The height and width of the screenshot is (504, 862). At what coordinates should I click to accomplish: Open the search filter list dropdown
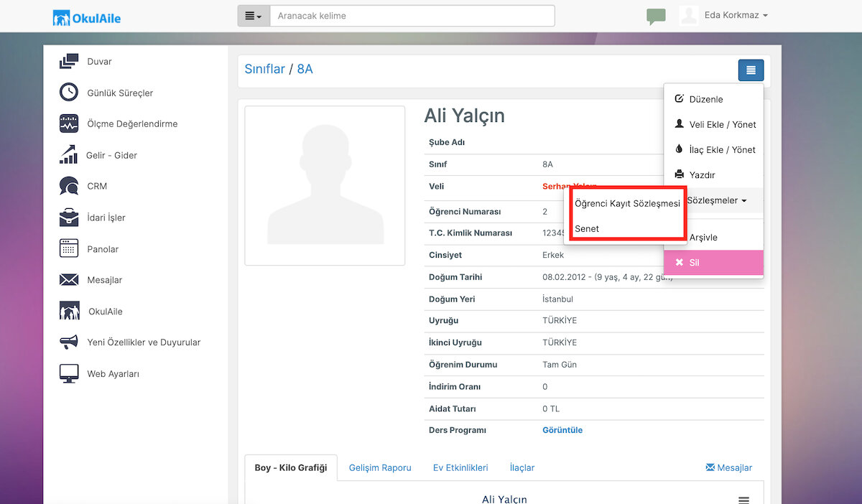pyautogui.click(x=254, y=16)
